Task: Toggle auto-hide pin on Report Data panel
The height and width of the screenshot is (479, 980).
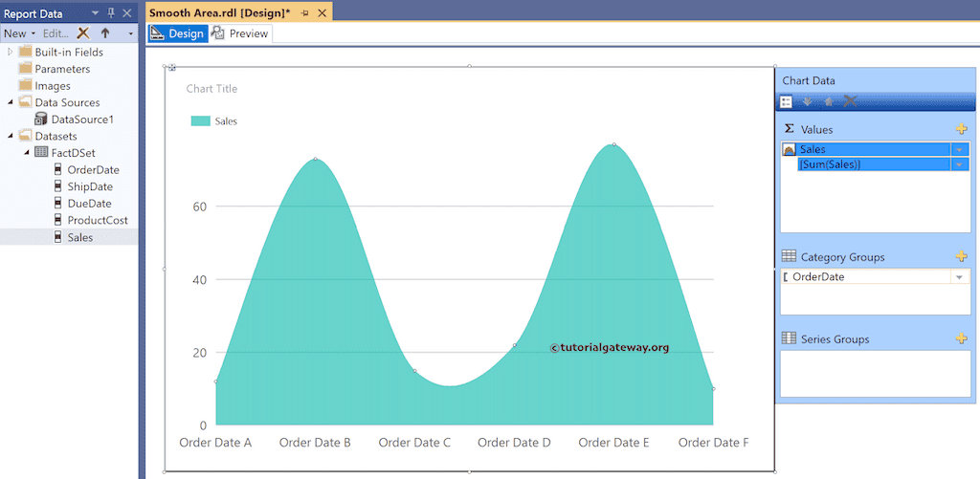Action: pos(111,13)
